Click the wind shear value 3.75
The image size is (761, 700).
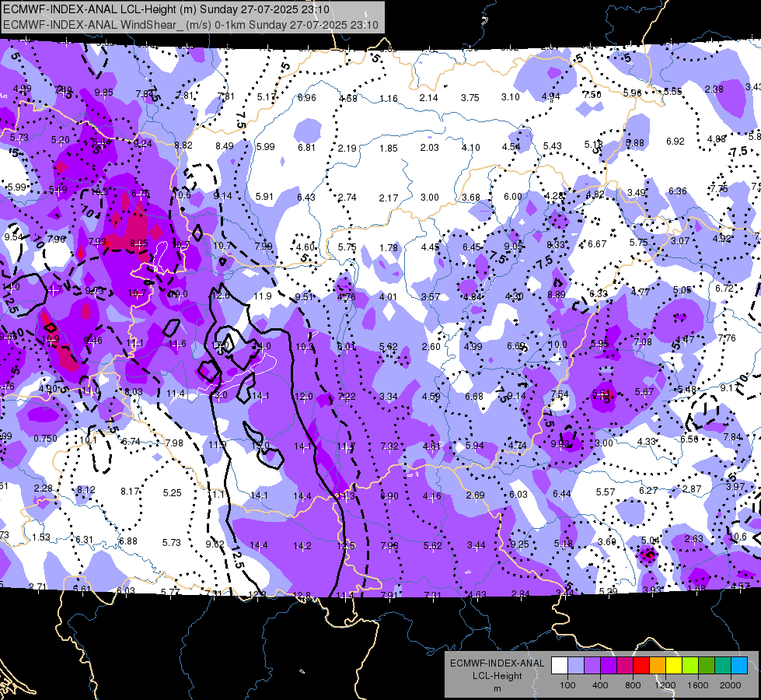[x=470, y=98]
